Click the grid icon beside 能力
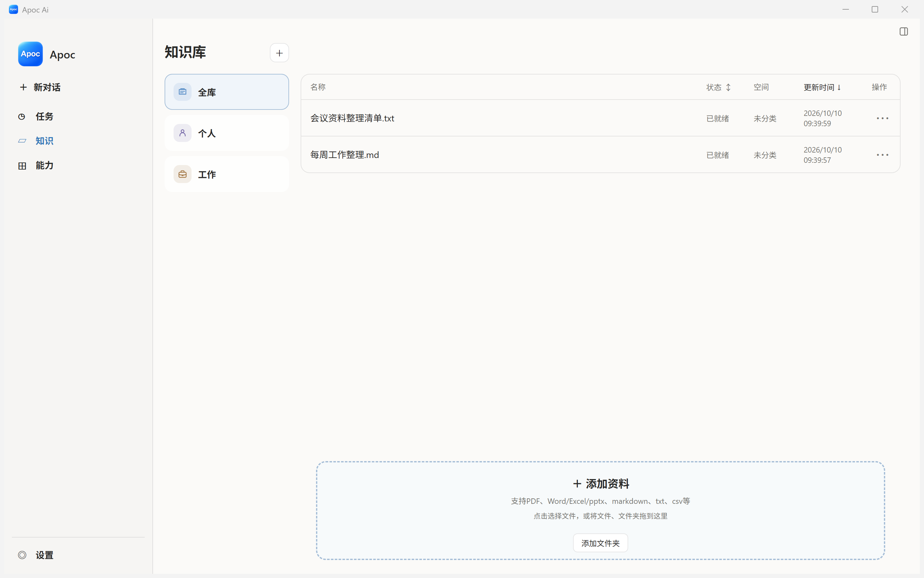The height and width of the screenshot is (578, 924). point(22,166)
